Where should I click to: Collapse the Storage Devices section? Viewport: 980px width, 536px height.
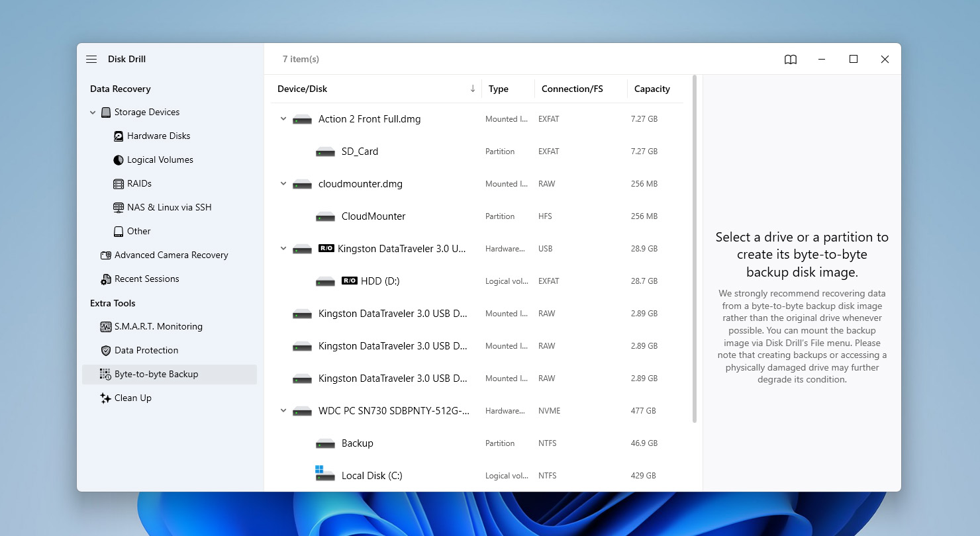93,112
